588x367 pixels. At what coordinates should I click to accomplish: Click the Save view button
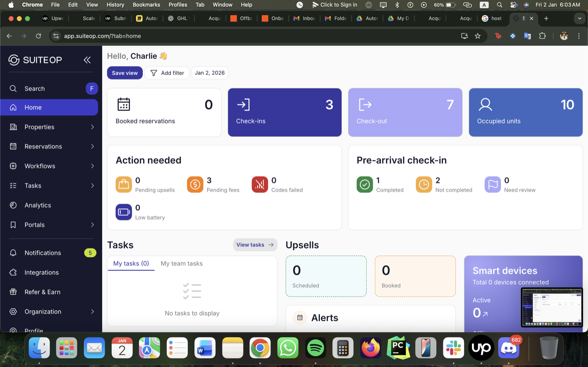click(x=125, y=73)
